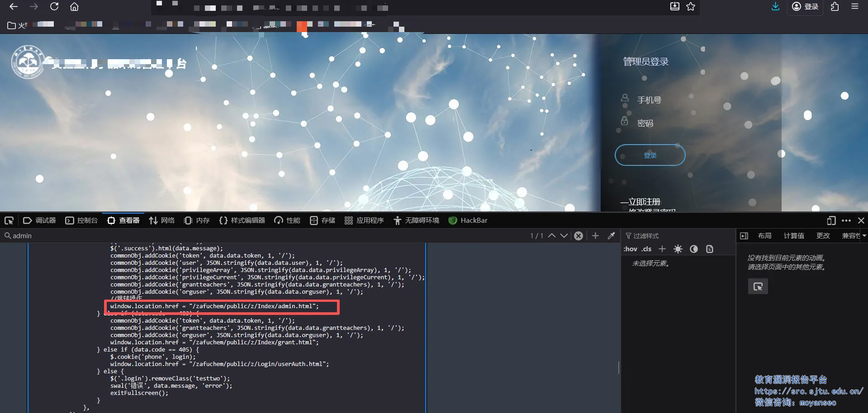
Task: Open the extensions puzzle icon
Action: coord(835,6)
